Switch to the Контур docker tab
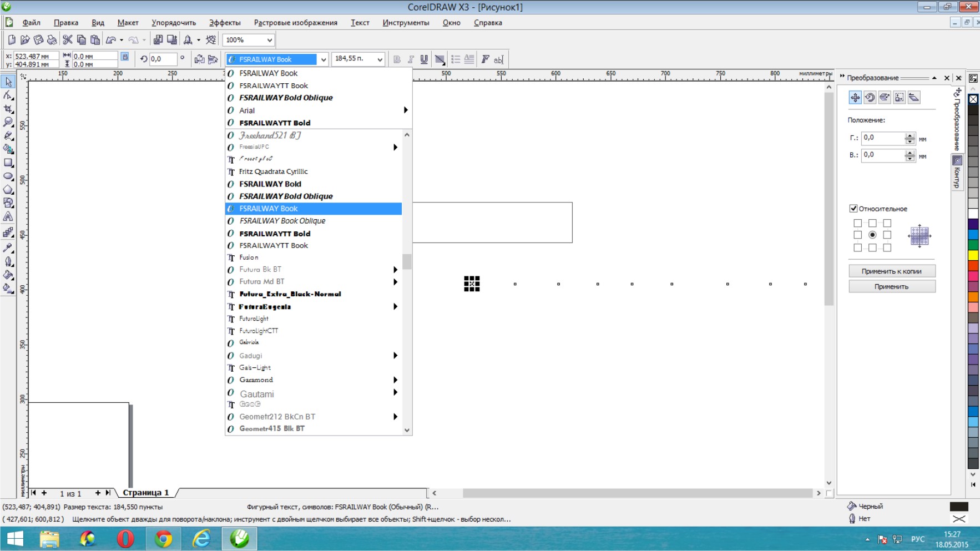Image resolution: width=980 pixels, height=551 pixels. [957, 173]
